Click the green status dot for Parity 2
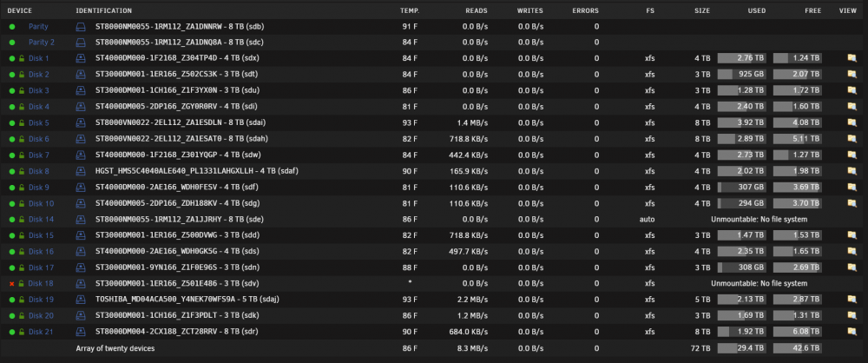868x363 pixels. pyautogui.click(x=11, y=43)
